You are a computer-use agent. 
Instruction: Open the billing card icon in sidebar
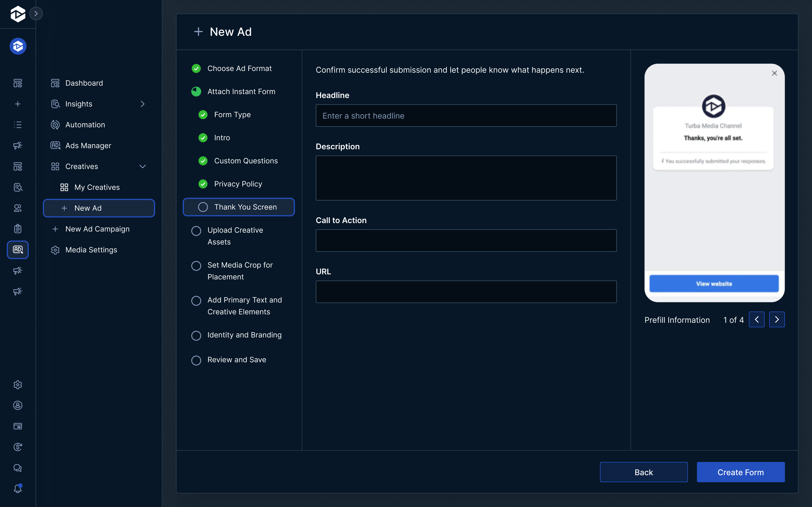pos(18,426)
